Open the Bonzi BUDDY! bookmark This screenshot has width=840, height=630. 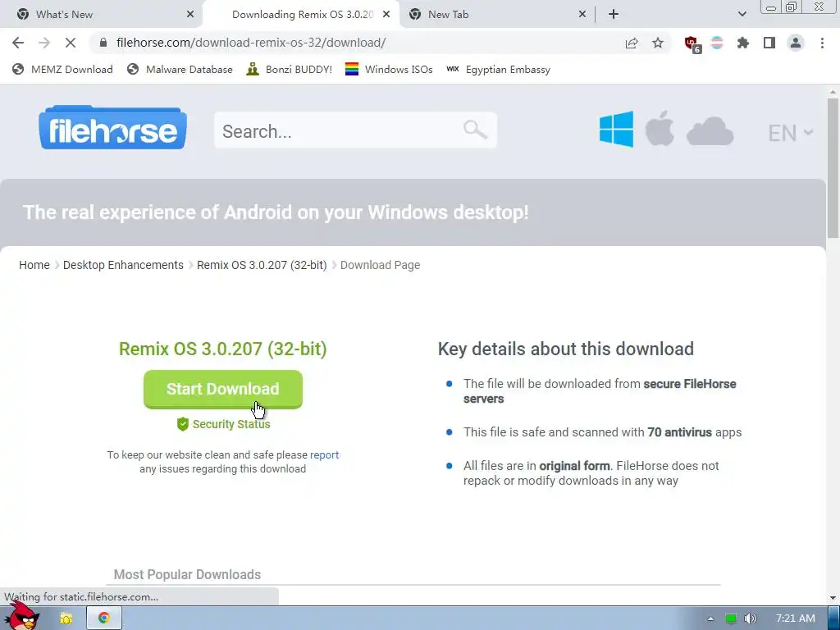[290, 69]
